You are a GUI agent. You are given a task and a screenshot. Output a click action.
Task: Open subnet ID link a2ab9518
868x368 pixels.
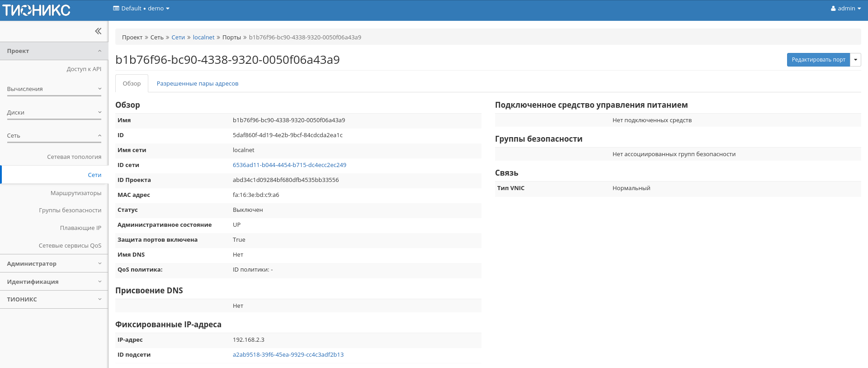tap(288, 355)
